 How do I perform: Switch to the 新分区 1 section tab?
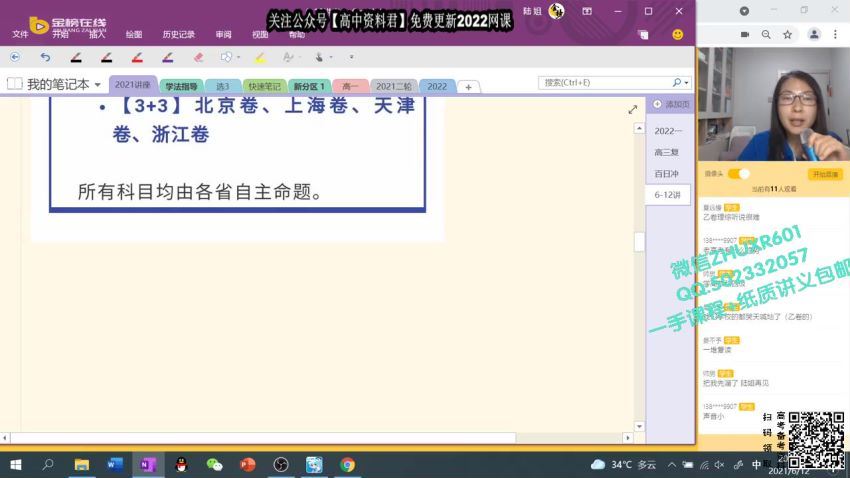pyautogui.click(x=309, y=86)
